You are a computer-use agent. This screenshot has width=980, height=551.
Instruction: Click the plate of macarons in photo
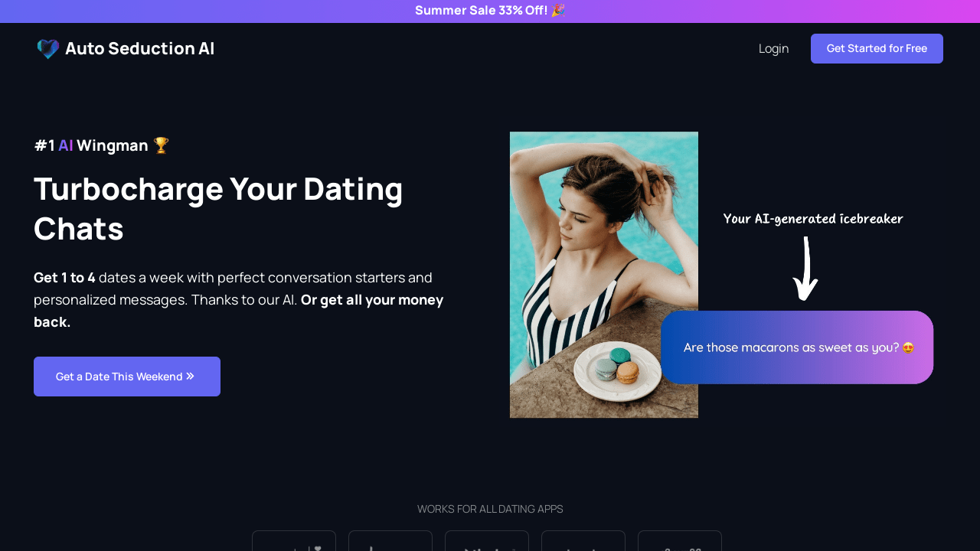616,372
